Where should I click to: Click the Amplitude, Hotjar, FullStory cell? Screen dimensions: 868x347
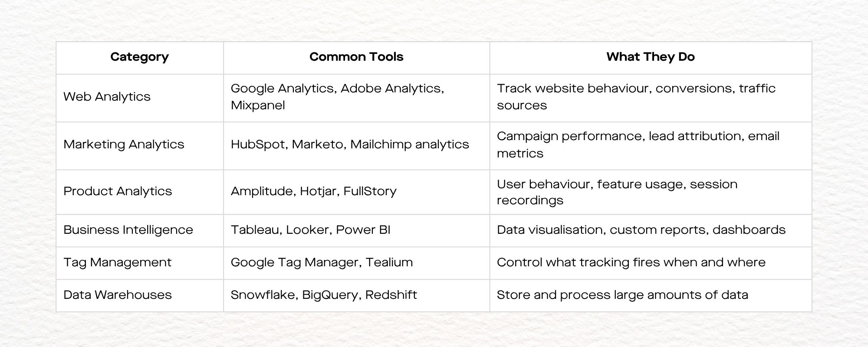[x=313, y=191]
